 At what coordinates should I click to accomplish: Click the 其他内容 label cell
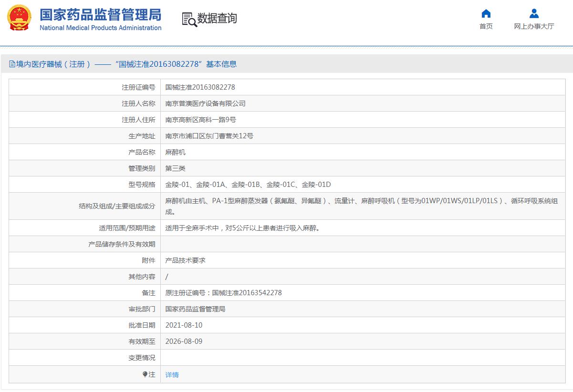tap(85, 277)
